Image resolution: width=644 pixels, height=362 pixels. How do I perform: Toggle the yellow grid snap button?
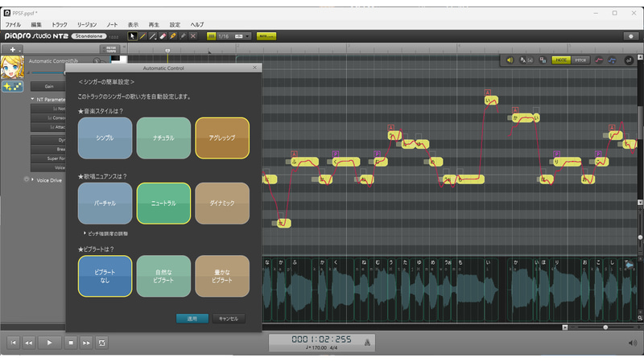[x=211, y=36]
